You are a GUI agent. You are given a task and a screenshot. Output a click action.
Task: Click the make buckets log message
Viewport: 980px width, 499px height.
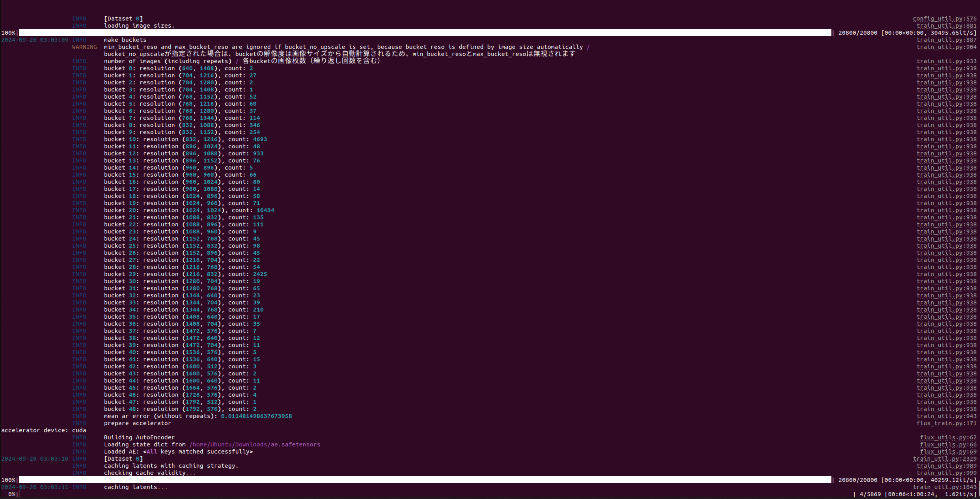[x=125, y=40]
